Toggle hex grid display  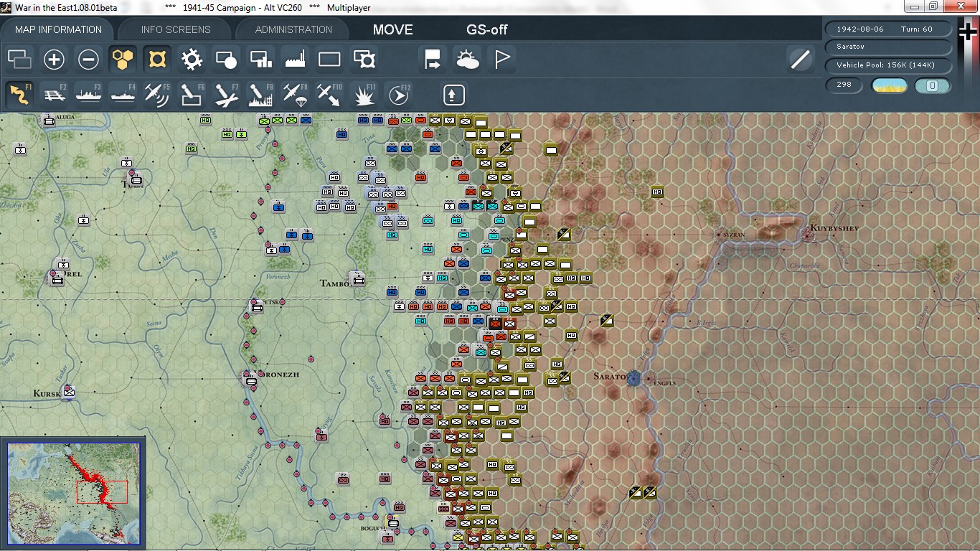pyautogui.click(x=123, y=59)
